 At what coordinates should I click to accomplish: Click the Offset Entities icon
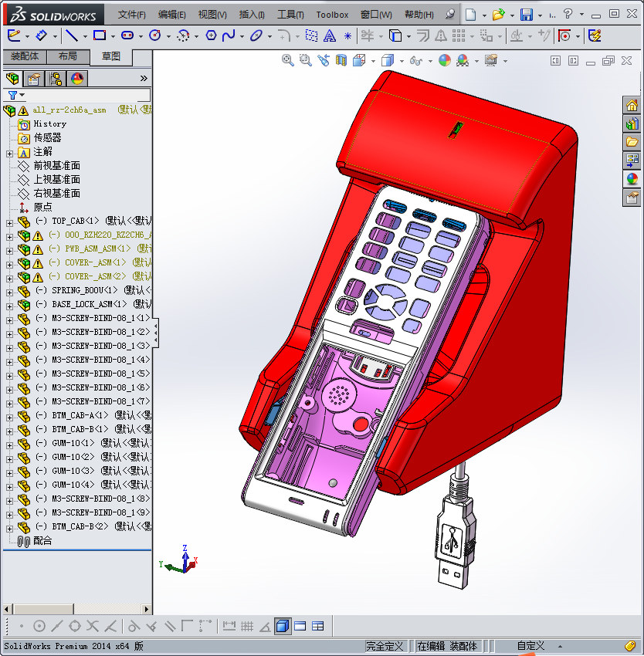click(x=423, y=36)
